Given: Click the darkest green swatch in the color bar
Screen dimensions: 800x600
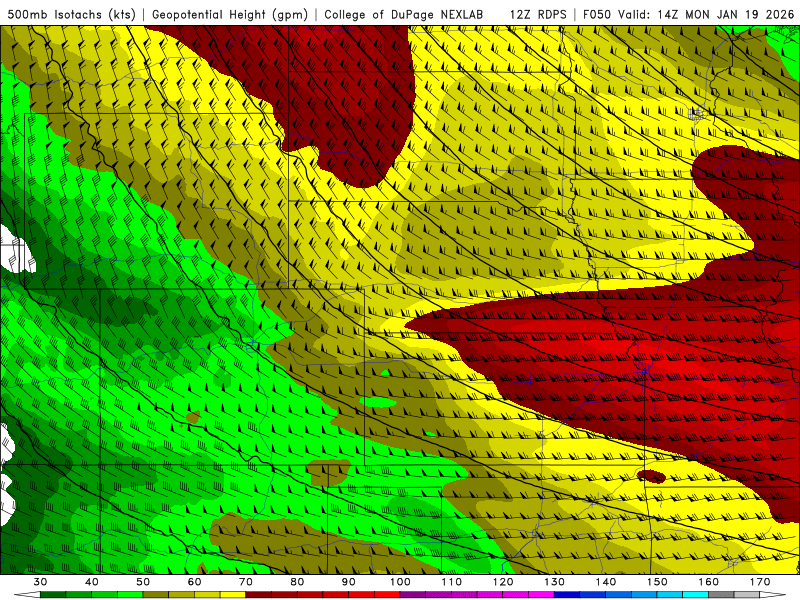Looking at the screenshot, I should click(x=53, y=594).
